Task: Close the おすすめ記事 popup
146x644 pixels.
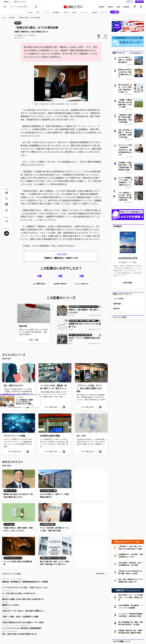Action: pyautogui.click(x=39, y=395)
